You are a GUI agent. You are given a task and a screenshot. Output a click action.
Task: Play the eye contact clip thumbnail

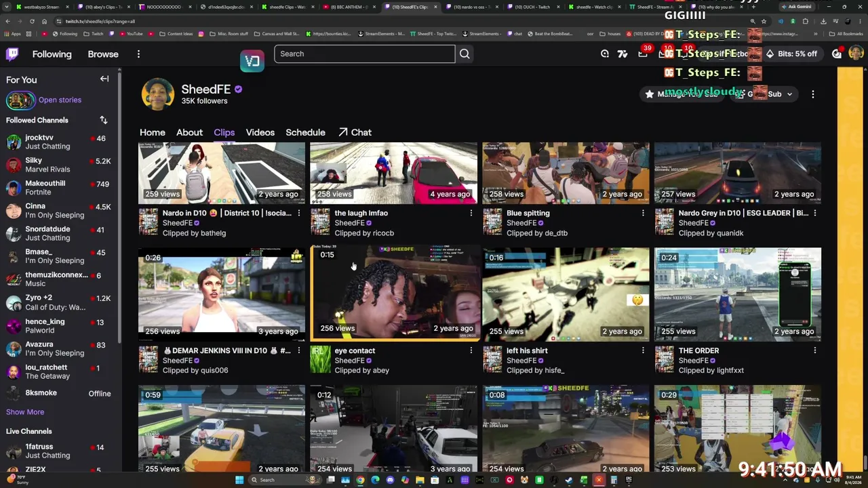(x=394, y=294)
